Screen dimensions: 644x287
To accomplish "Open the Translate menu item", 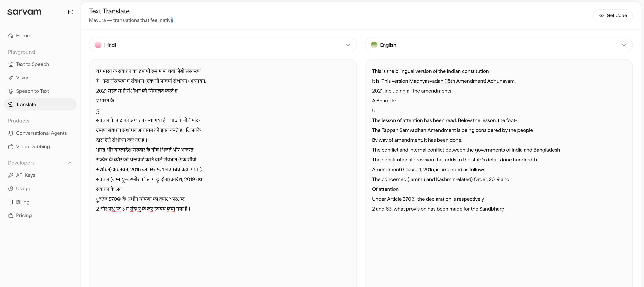I will click(26, 105).
